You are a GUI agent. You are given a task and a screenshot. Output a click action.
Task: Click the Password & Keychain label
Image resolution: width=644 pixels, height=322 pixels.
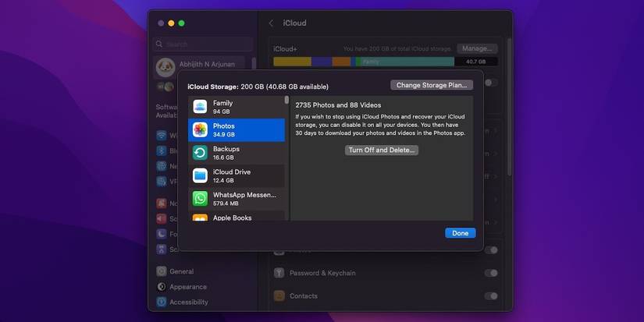point(322,273)
